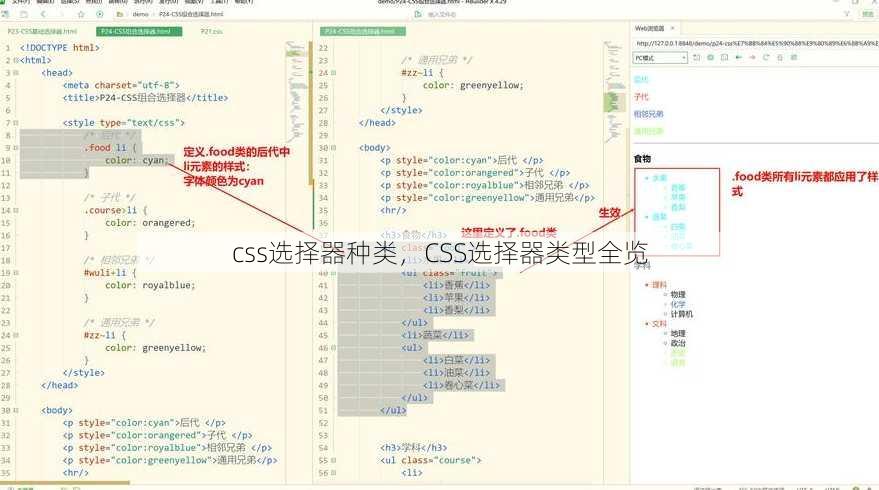This screenshot has height=490, width=879.
Task: Collapse the .food li fold on line 9
Action: tap(16, 148)
